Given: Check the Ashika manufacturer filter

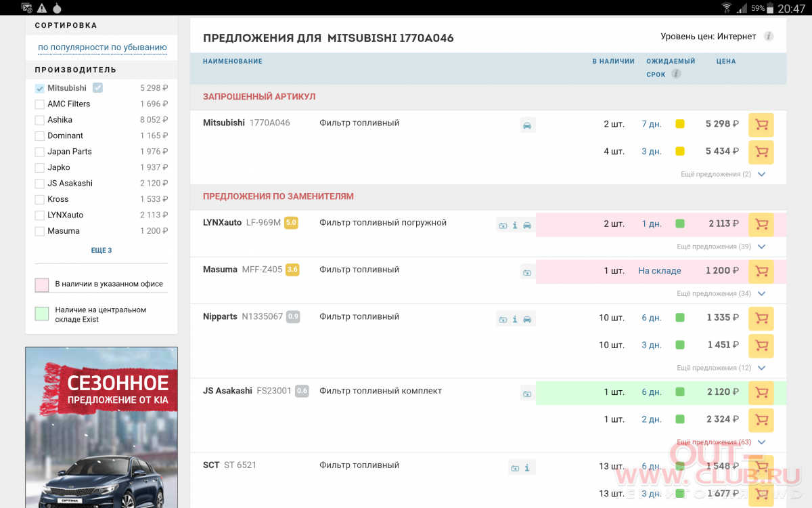Looking at the screenshot, I should [39, 120].
